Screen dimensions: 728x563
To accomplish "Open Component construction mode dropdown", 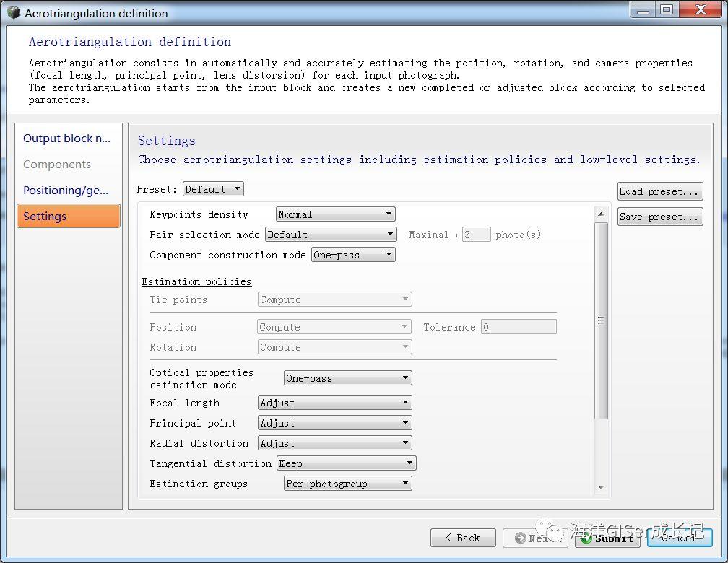I will 353,255.
